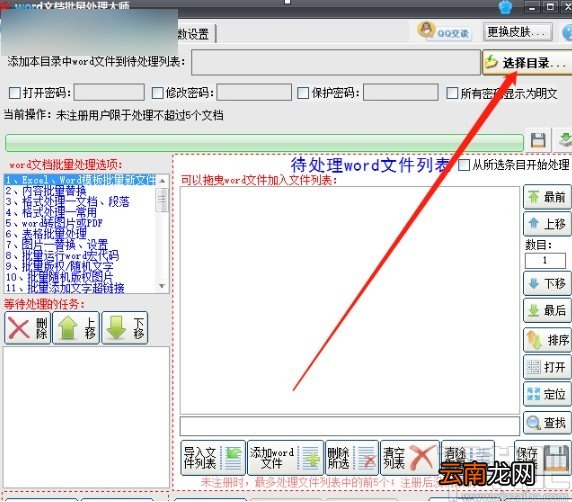Click the green up-arrow 上移 task button
Viewport: 572px width, 502px height.
click(x=76, y=328)
